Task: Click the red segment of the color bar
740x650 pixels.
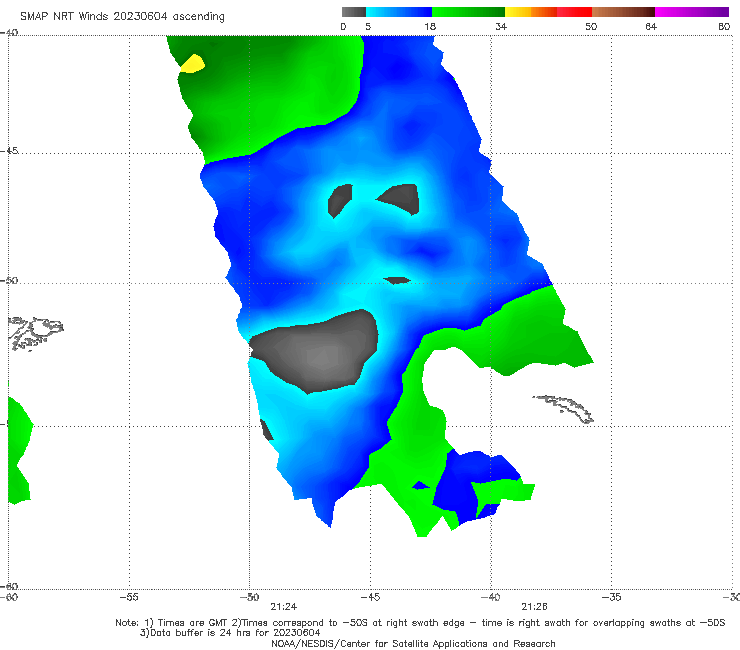Action: point(574,12)
